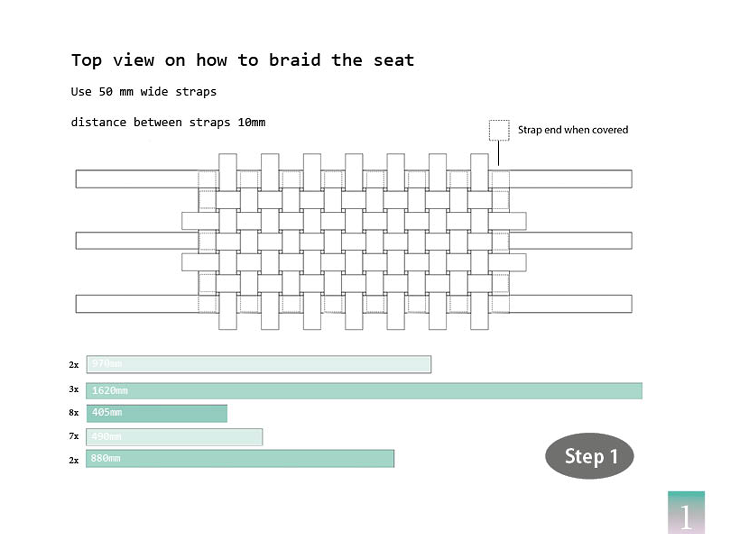756x534 pixels.
Task: Click the 7x quantity label
Action: pos(74,436)
